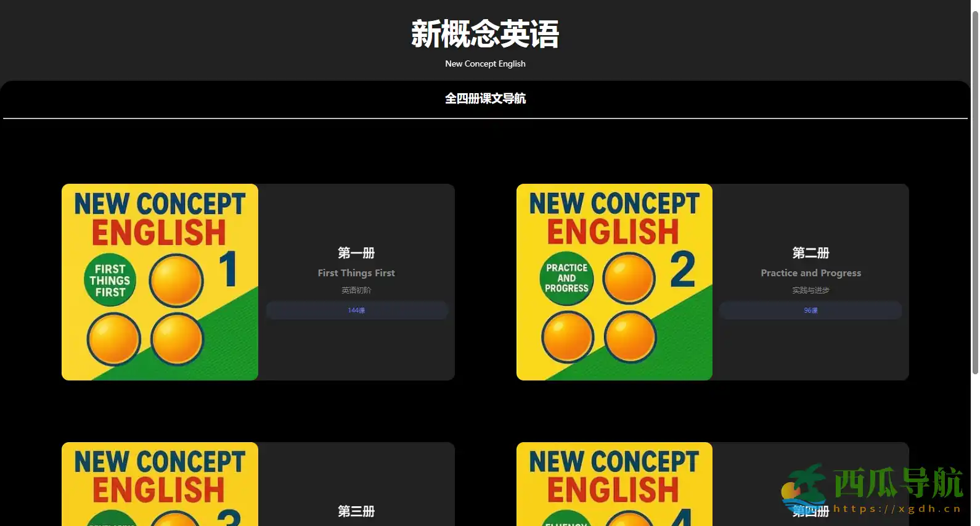The width and height of the screenshot is (980, 526).
Task: Click the vertical page scrollbar
Action: point(975,191)
